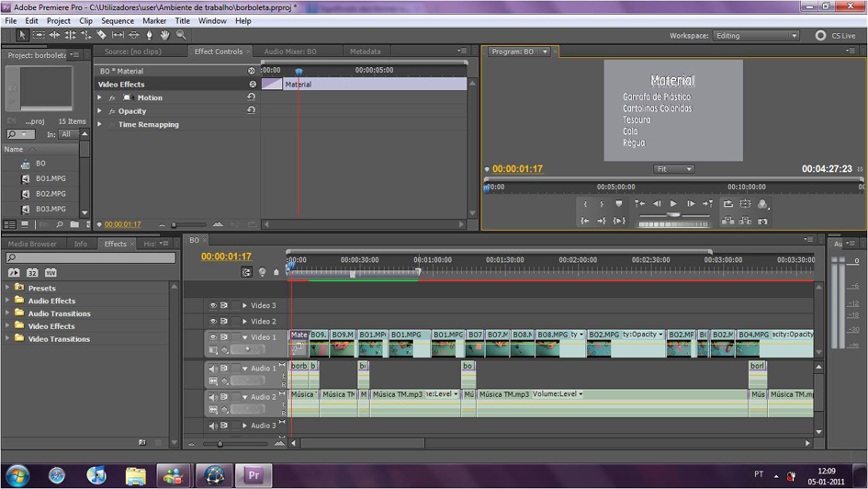Open the Workspace Editing dropdown
The width and height of the screenshot is (868, 489).
(x=756, y=36)
